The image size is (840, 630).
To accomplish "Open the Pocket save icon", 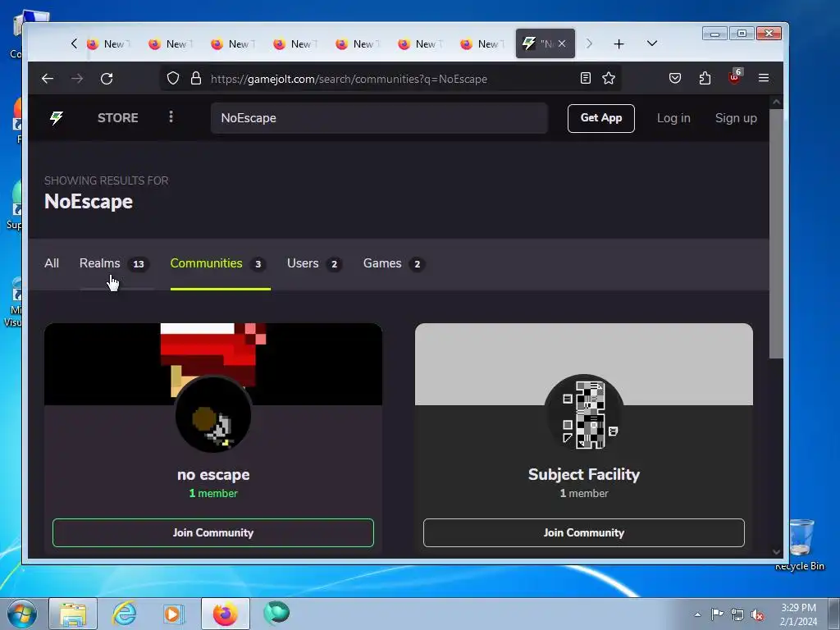I will 675,78.
